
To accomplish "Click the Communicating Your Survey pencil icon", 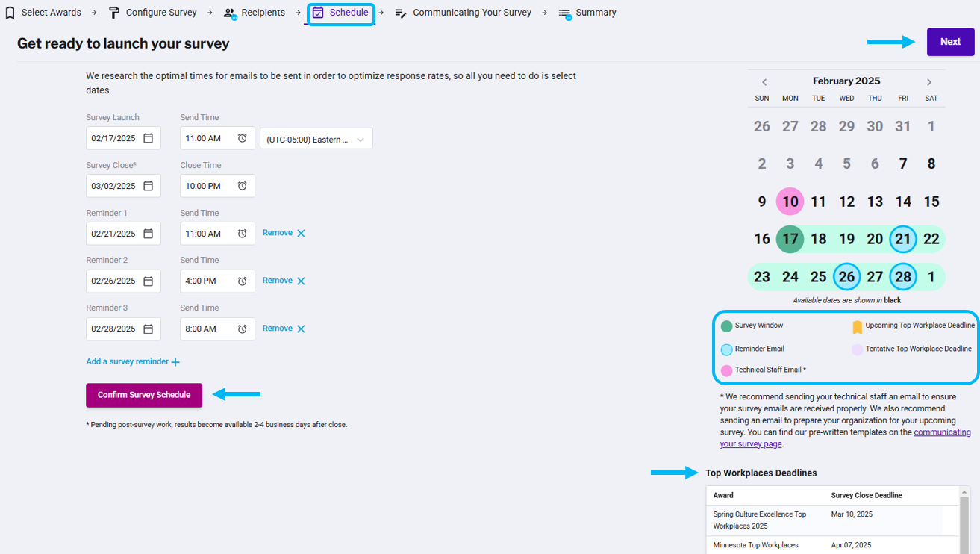I will tap(402, 12).
